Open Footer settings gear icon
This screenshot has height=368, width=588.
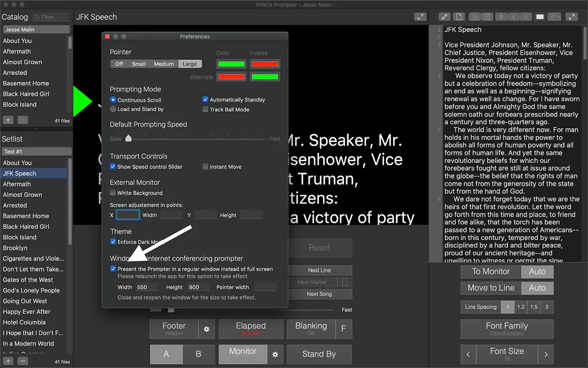point(207,329)
